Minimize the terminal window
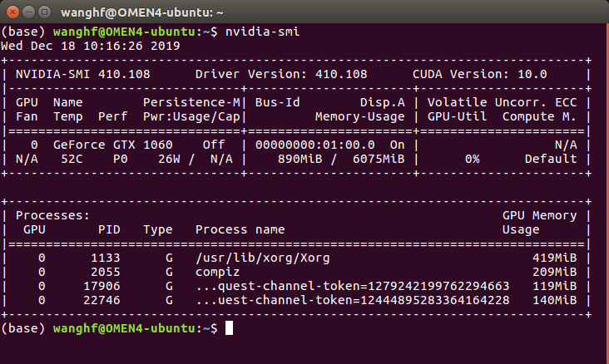The height and width of the screenshot is (364, 609). coord(29,12)
